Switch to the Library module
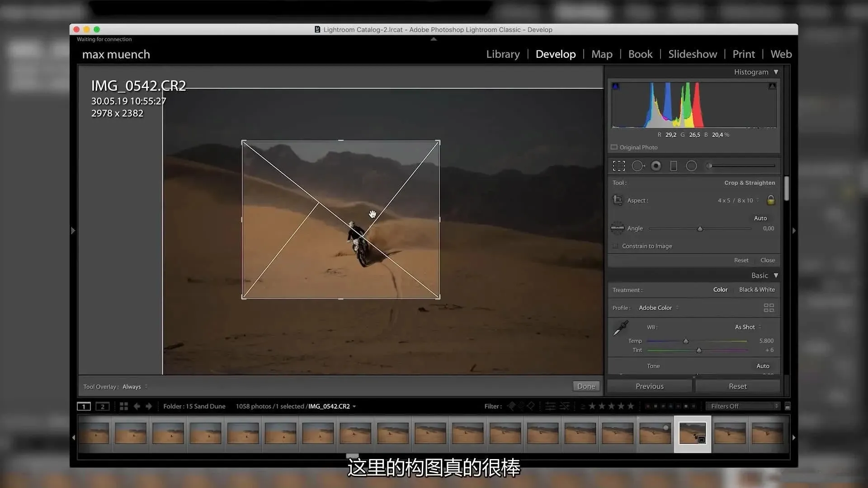Image resolution: width=868 pixels, height=488 pixels. 503,54
